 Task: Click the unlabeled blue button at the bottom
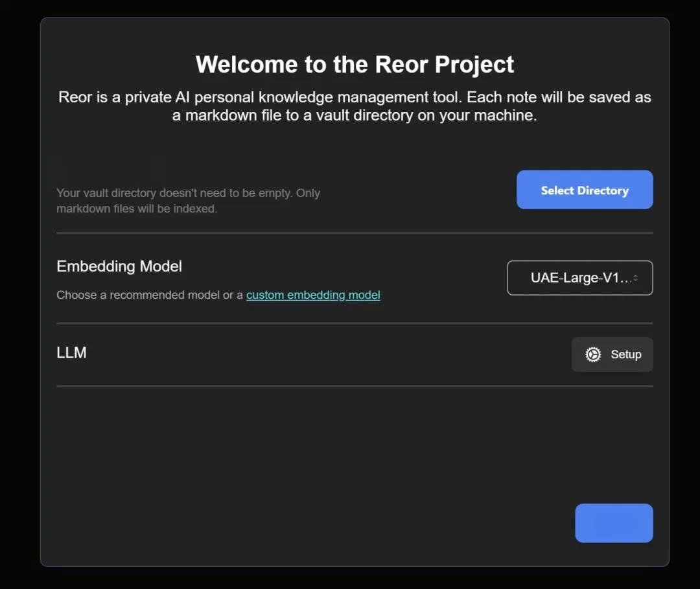click(x=614, y=523)
